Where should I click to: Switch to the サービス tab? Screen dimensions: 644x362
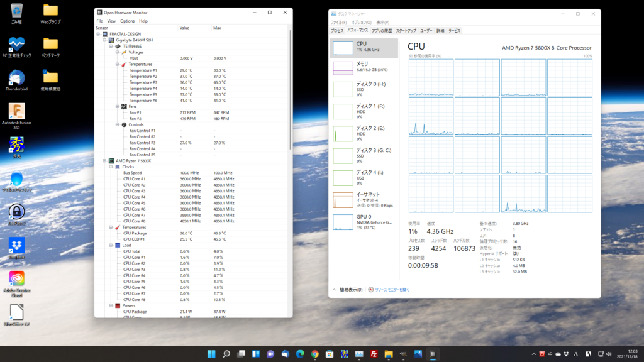(x=454, y=30)
